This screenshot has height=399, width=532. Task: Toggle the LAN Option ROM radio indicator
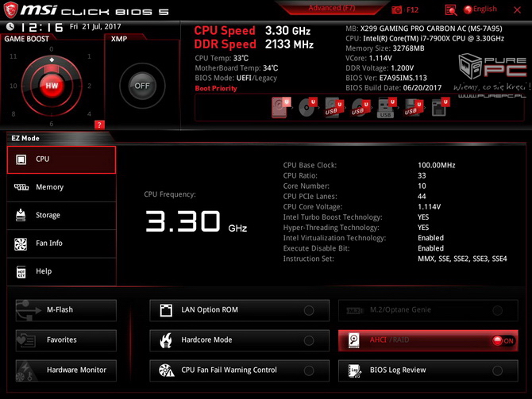[x=309, y=310]
